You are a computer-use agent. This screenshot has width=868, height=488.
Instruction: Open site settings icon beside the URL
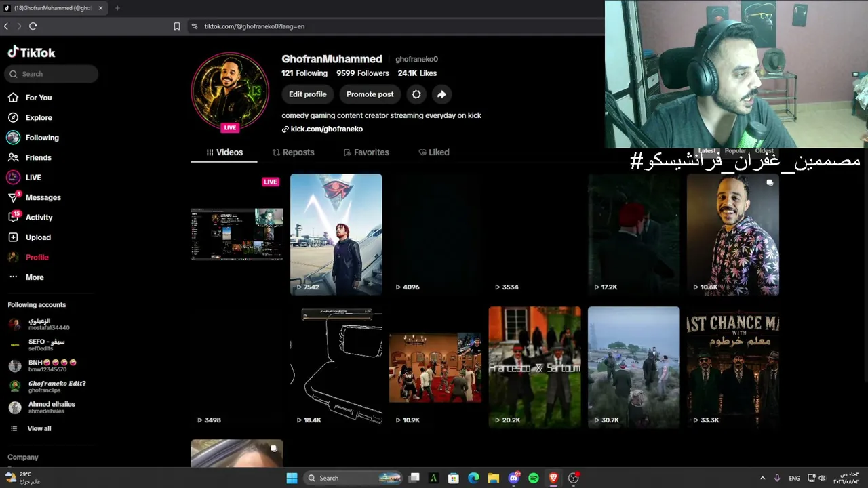click(x=195, y=26)
